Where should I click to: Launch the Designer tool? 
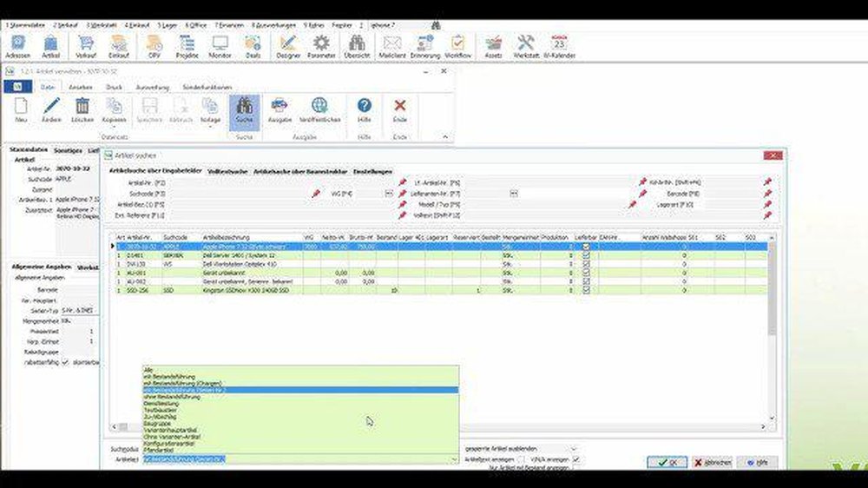[x=288, y=47]
